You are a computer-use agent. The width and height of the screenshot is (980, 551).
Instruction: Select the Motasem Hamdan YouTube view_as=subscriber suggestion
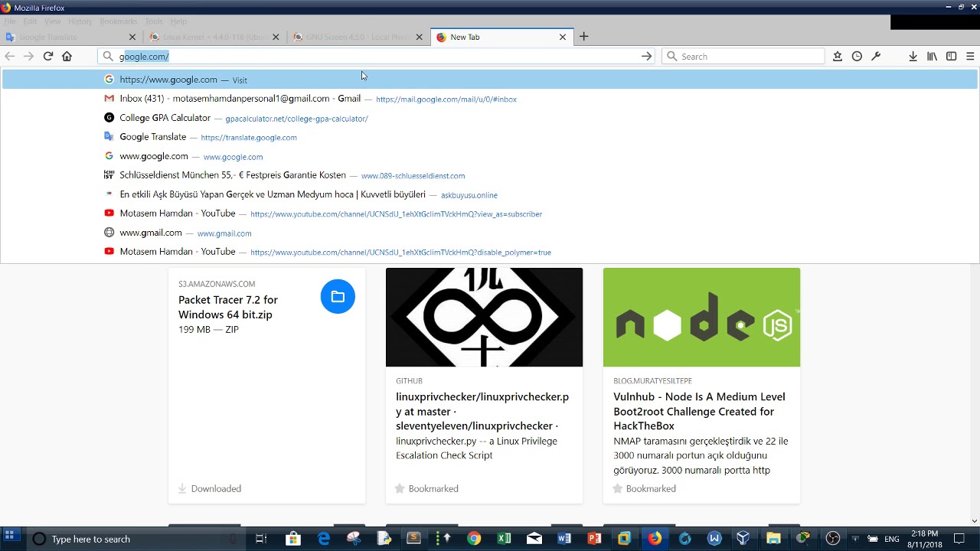pyautogui.click(x=490, y=214)
